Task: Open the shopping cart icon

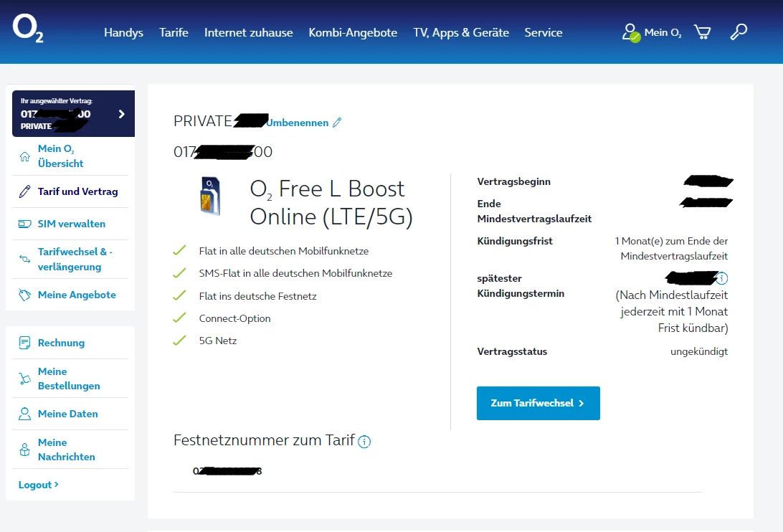Action: (702, 32)
